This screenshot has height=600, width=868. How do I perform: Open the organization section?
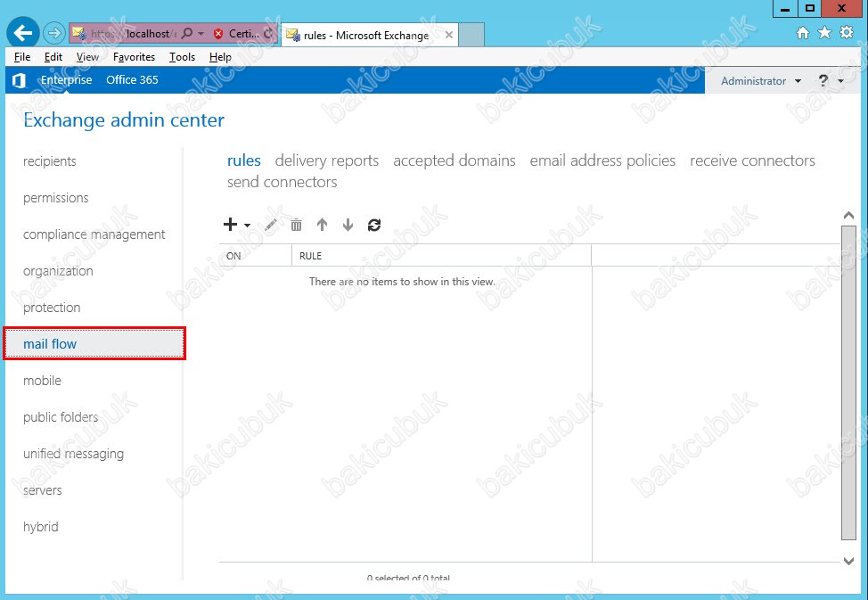(x=58, y=271)
